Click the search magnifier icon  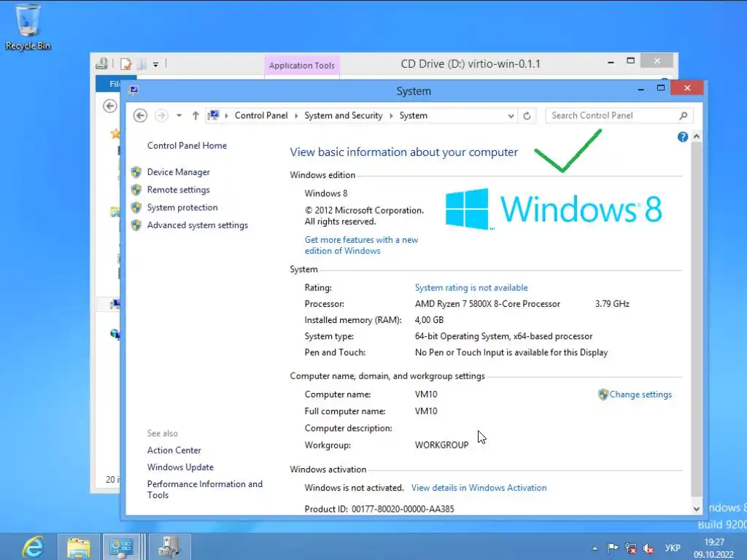point(683,115)
